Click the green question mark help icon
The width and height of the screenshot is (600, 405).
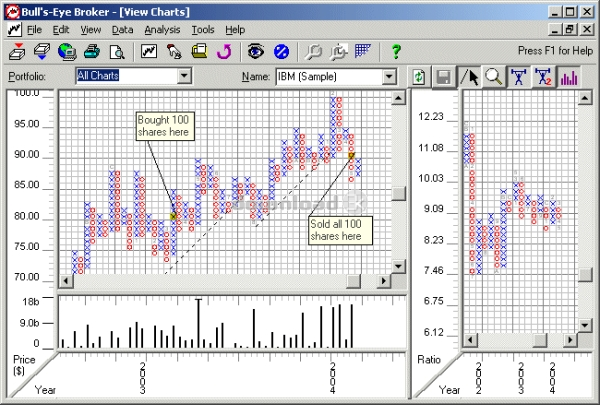[396, 51]
